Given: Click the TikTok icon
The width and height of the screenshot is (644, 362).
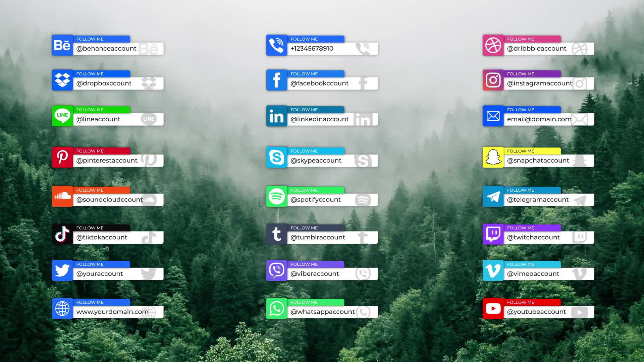Looking at the screenshot, I should point(62,233).
